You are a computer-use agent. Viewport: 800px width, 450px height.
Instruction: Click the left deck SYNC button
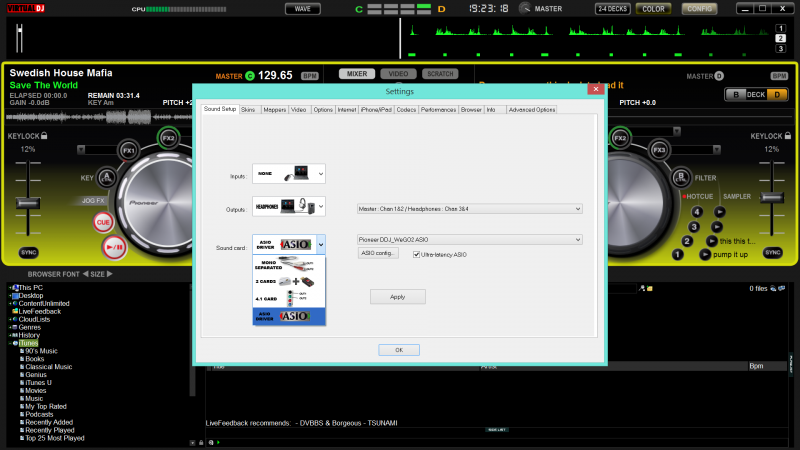tap(29, 253)
